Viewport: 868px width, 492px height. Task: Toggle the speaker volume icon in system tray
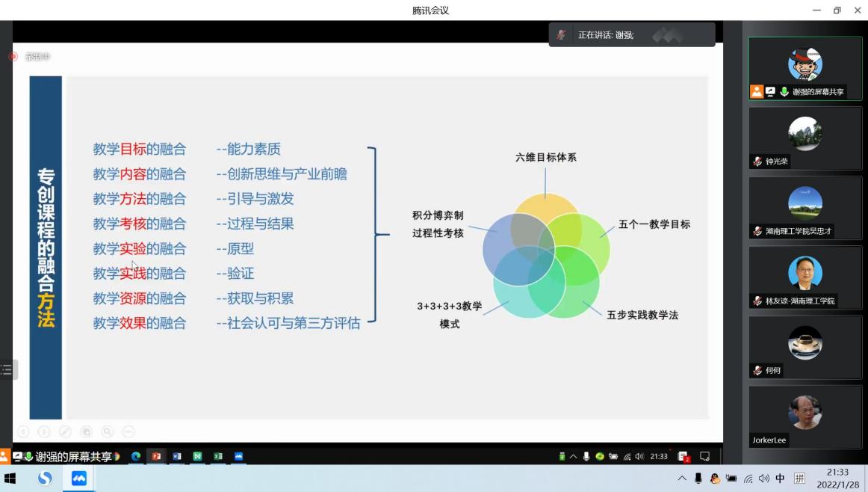[763, 479]
